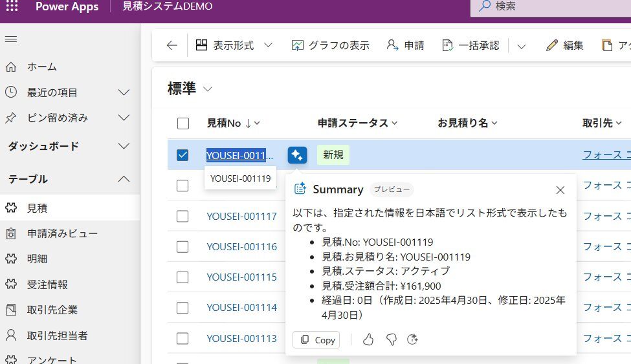
Task: Click the Copilot summary sparkle icon
Action: click(297, 155)
